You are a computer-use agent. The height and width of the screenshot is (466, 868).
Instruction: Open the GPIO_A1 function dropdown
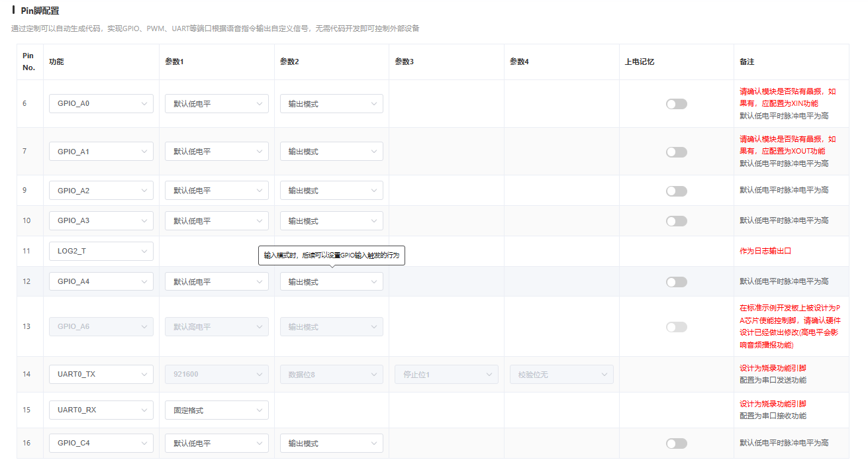tap(101, 152)
